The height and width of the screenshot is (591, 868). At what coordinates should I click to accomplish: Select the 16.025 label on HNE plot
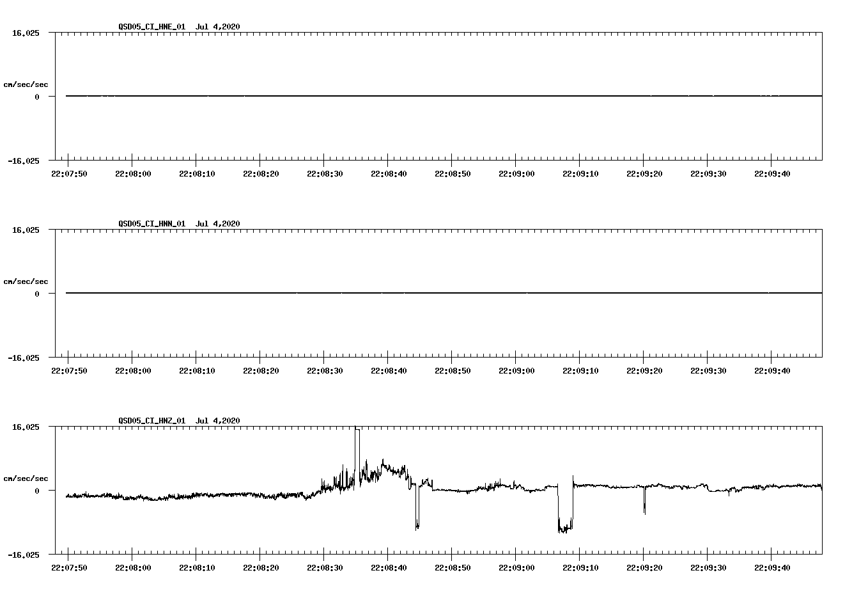coord(26,33)
